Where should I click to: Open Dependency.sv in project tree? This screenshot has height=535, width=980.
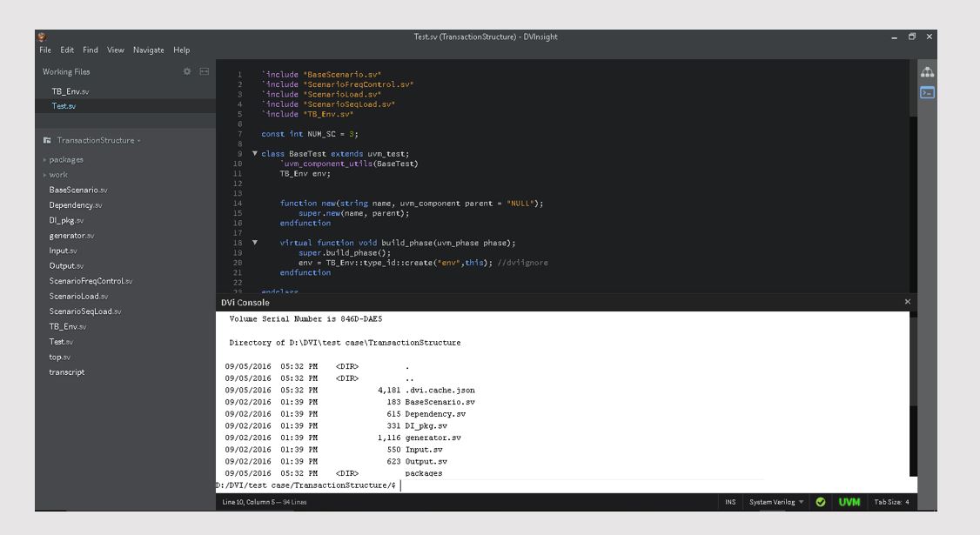pos(76,205)
